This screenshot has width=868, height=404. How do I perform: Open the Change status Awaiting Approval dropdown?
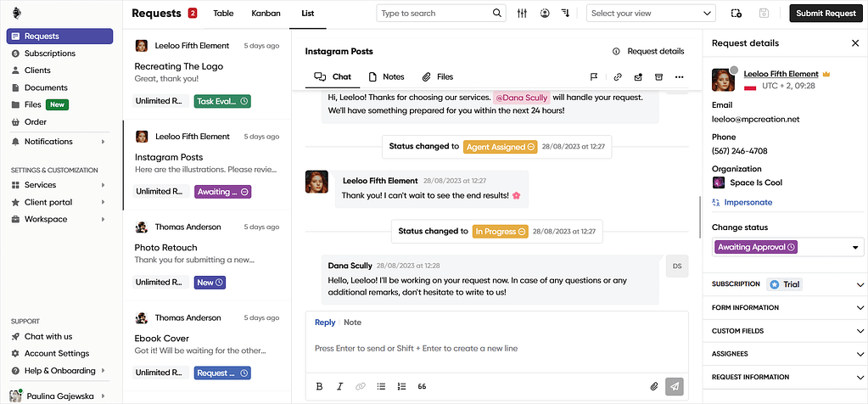787,247
